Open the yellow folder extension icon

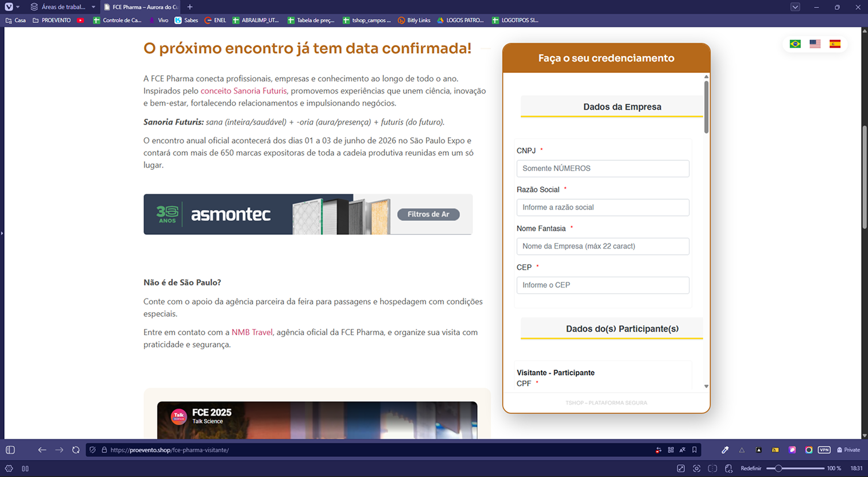[775, 450]
